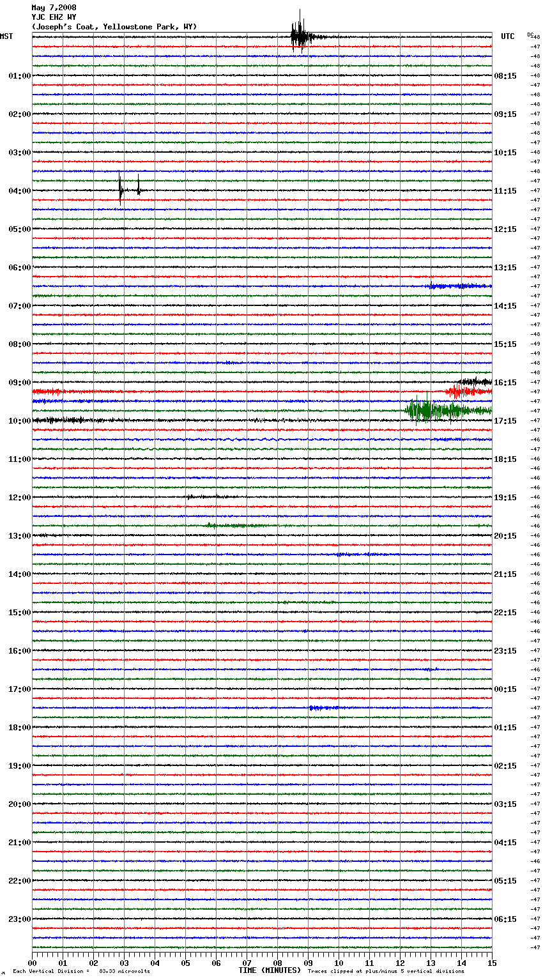Click the Each Vertical Division scale note

point(82,971)
